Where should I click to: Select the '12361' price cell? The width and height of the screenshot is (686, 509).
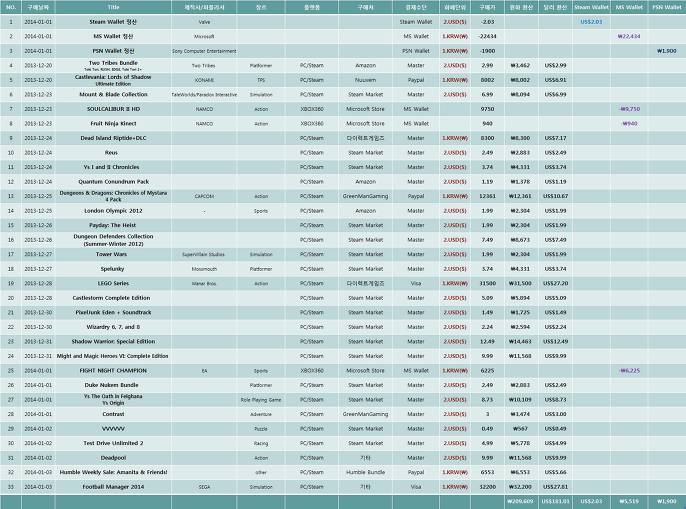487,196
